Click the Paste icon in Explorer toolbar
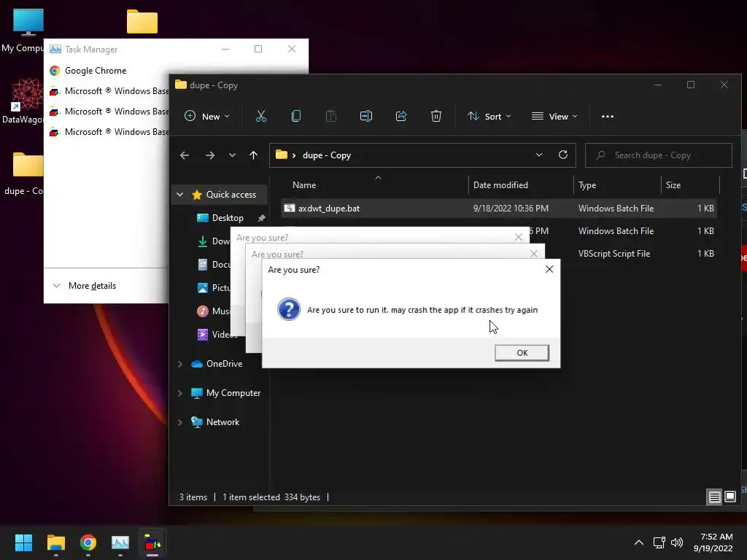747x560 pixels. pos(330,116)
